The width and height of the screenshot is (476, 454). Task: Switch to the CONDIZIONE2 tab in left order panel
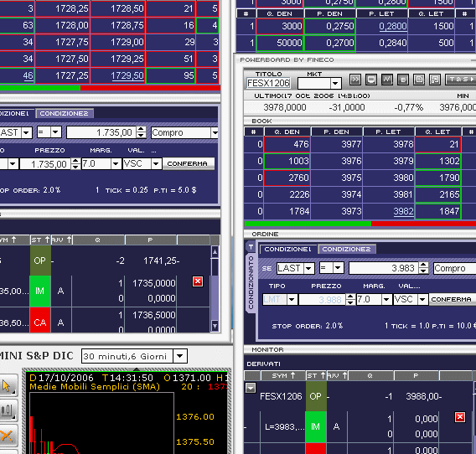(x=64, y=114)
